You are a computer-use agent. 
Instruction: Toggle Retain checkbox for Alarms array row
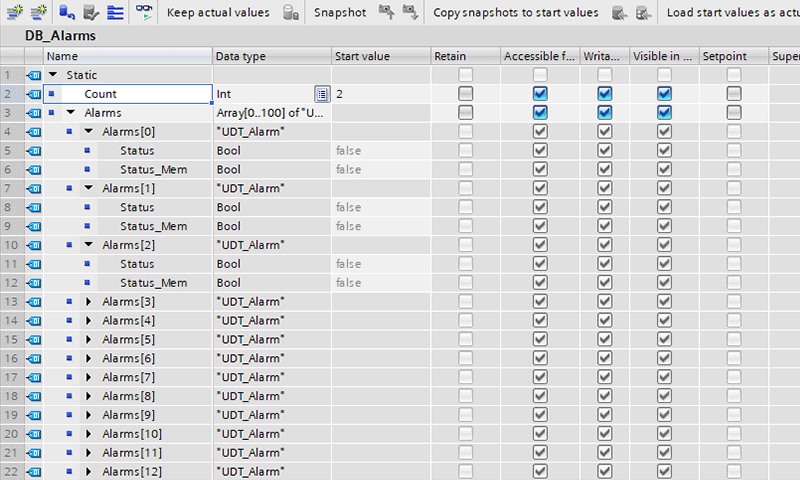pos(465,112)
